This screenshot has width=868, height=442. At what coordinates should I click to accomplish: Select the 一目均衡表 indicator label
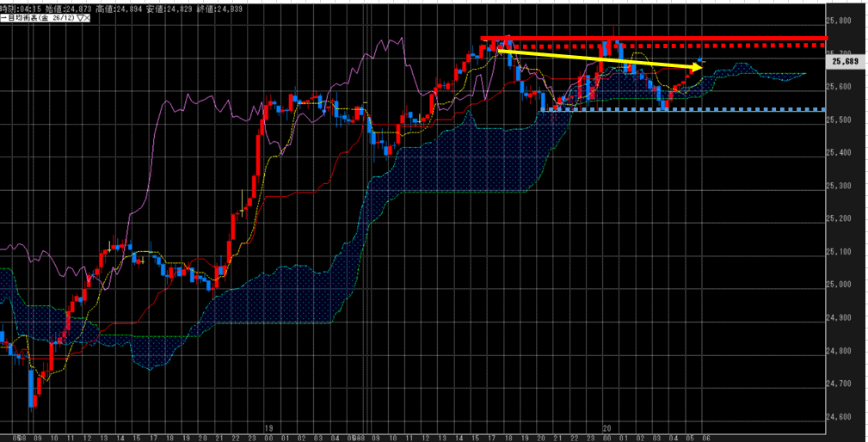coord(24,15)
